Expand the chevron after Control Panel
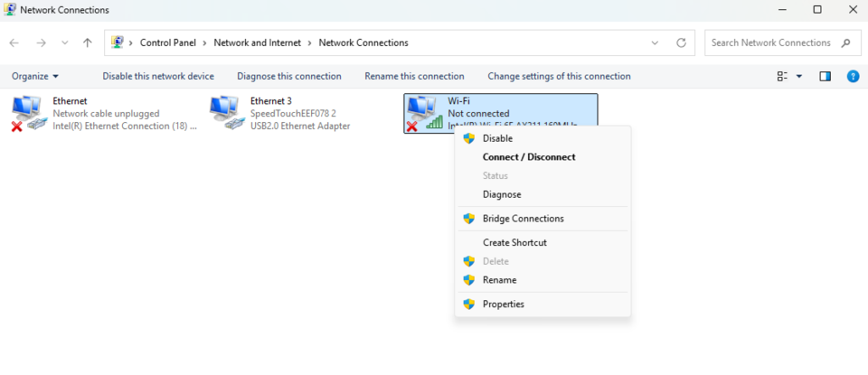 click(x=205, y=42)
